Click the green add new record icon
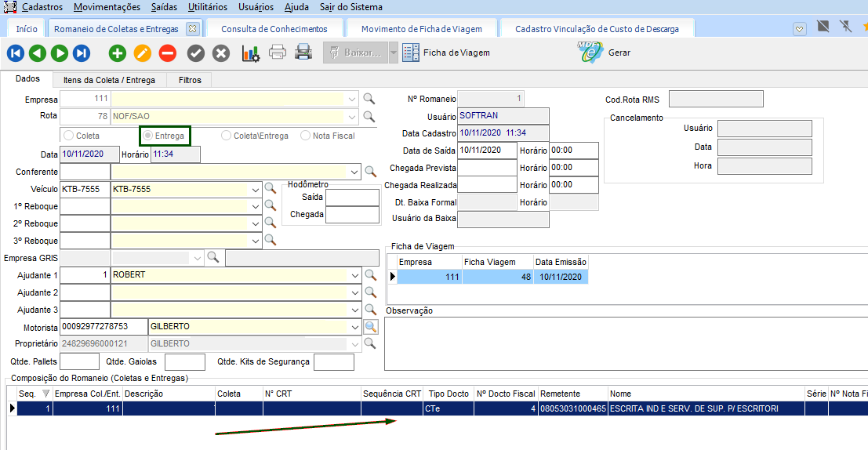The height and width of the screenshot is (450, 868). (118, 53)
